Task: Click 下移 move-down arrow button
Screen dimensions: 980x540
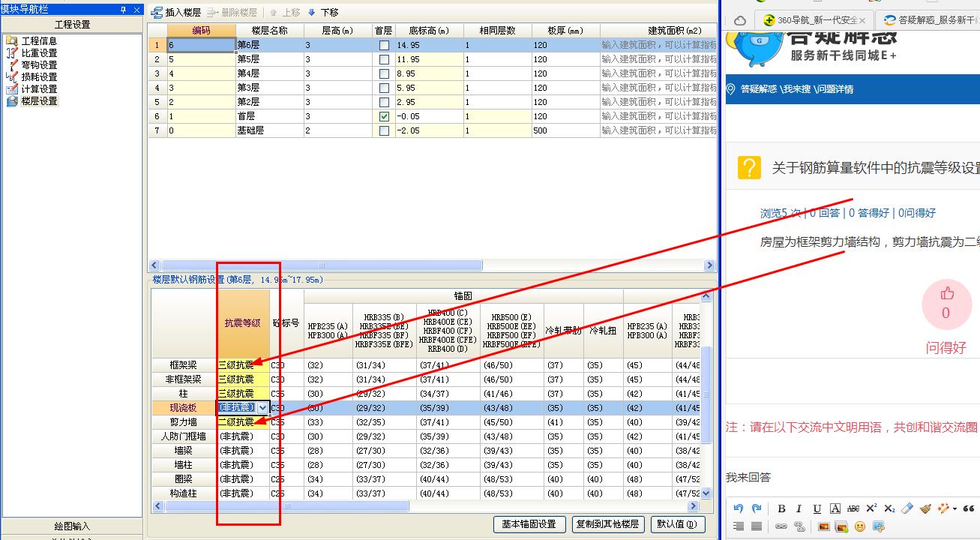Action: tap(323, 13)
